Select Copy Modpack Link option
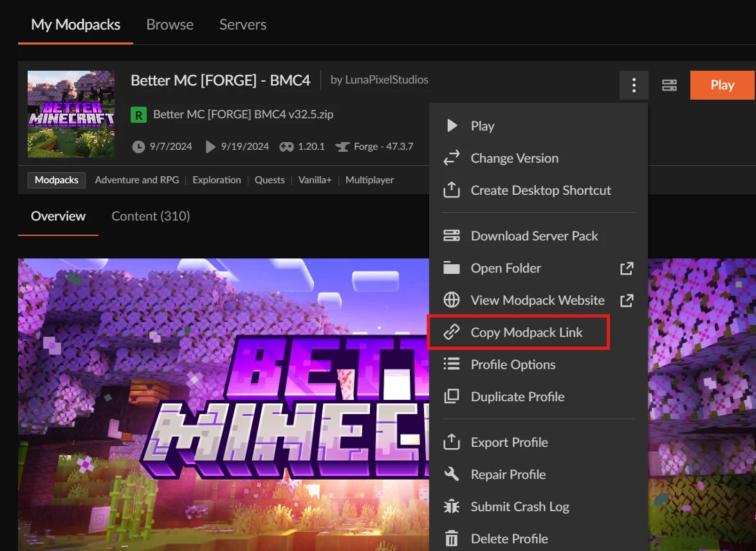This screenshot has height=551, width=756. pos(538,332)
